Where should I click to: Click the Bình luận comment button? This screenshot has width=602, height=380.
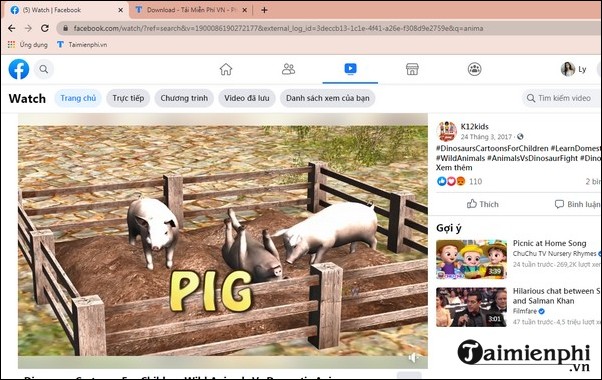(x=577, y=204)
